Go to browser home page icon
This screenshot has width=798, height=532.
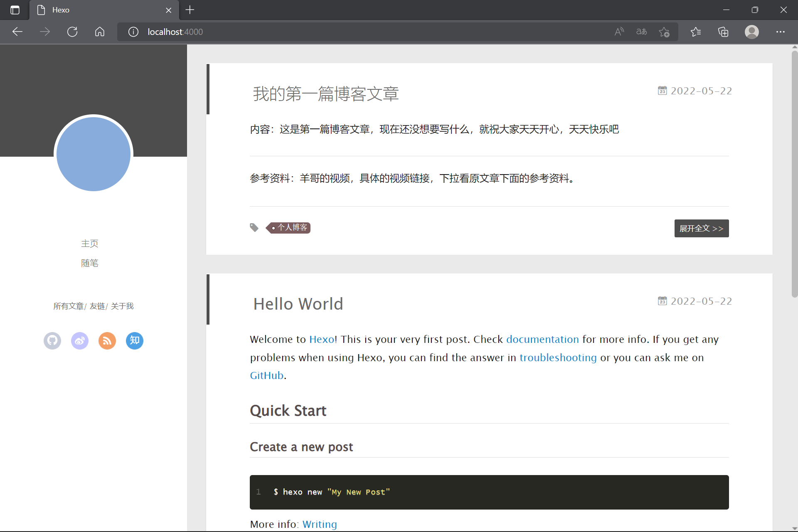100,32
